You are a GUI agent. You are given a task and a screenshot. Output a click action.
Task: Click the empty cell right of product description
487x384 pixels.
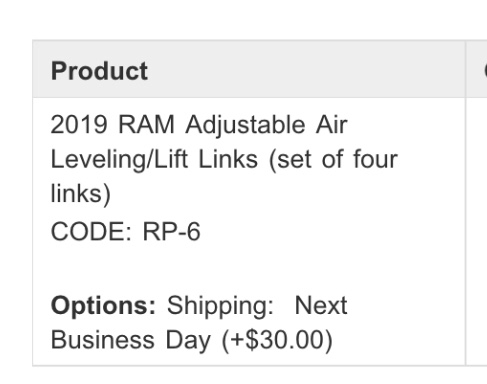point(476,231)
